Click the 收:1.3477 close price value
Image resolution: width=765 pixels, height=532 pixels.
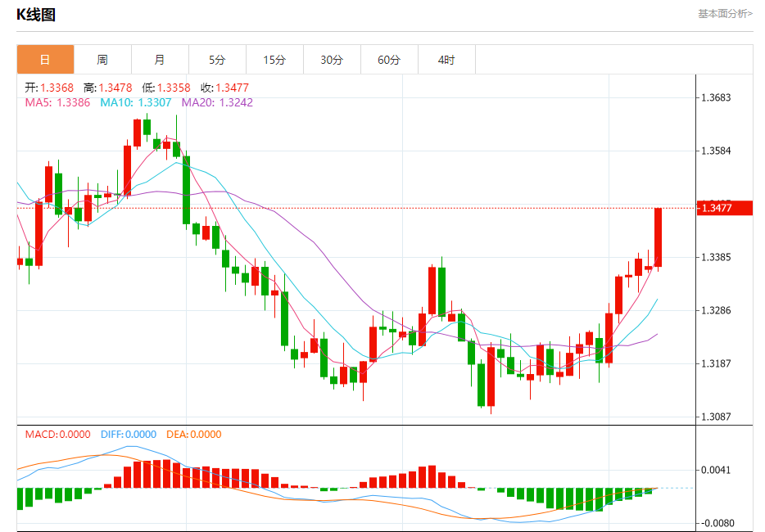[225, 88]
